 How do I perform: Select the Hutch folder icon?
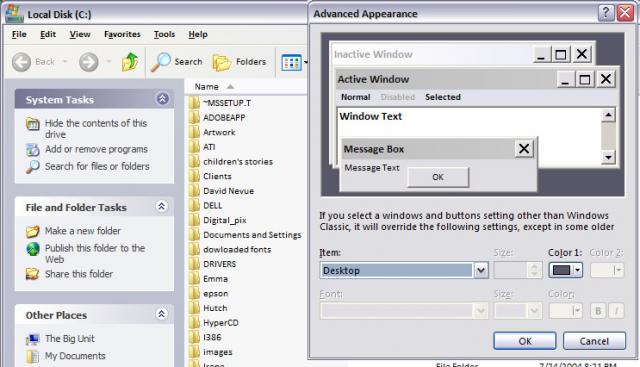(x=194, y=308)
